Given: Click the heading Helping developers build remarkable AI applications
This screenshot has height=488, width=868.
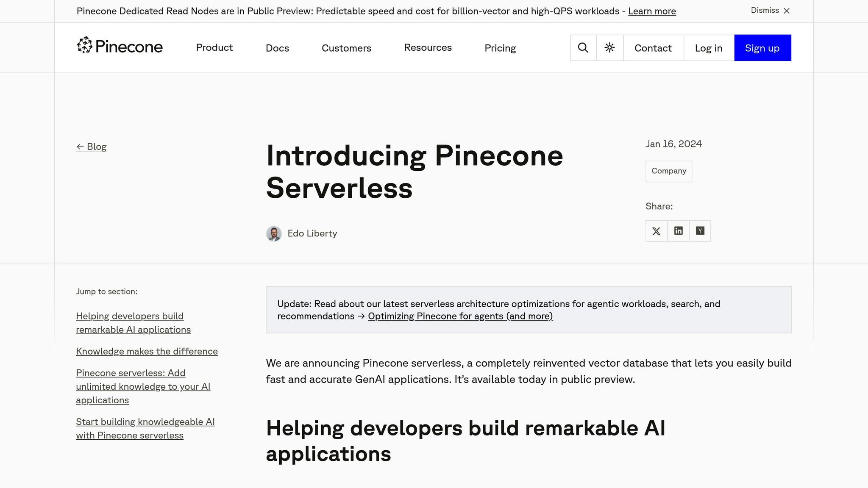Looking at the screenshot, I should tap(465, 441).
